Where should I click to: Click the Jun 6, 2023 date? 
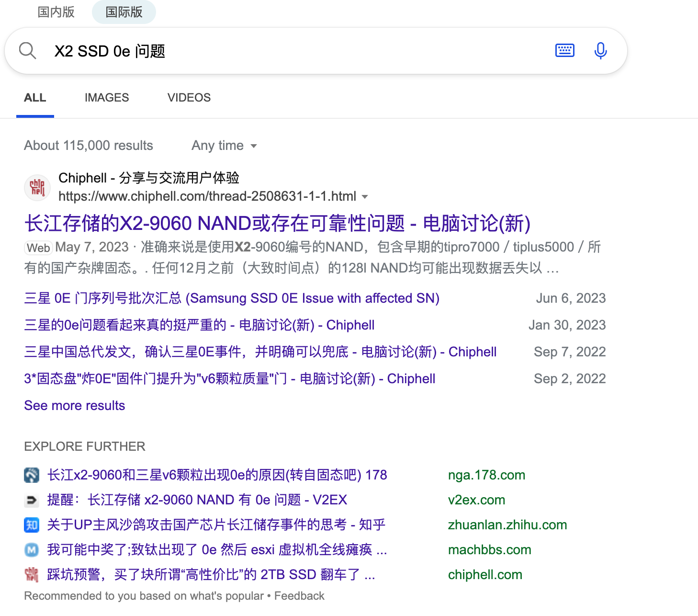pyautogui.click(x=571, y=298)
